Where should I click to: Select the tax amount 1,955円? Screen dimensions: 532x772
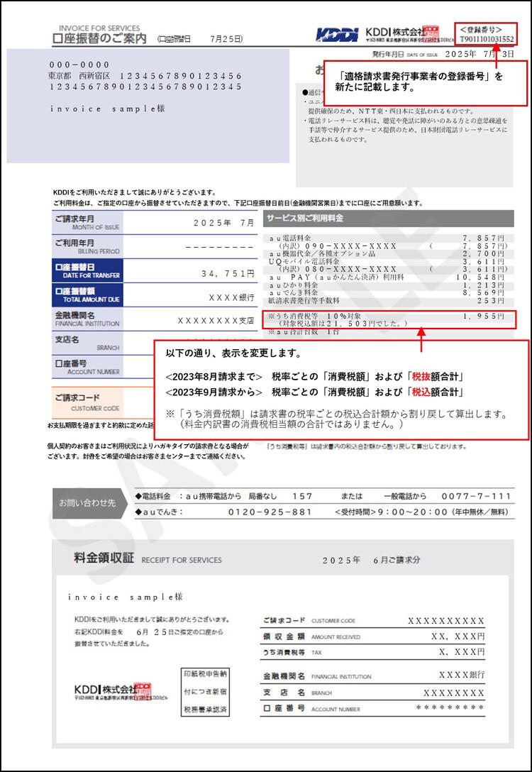485,316
